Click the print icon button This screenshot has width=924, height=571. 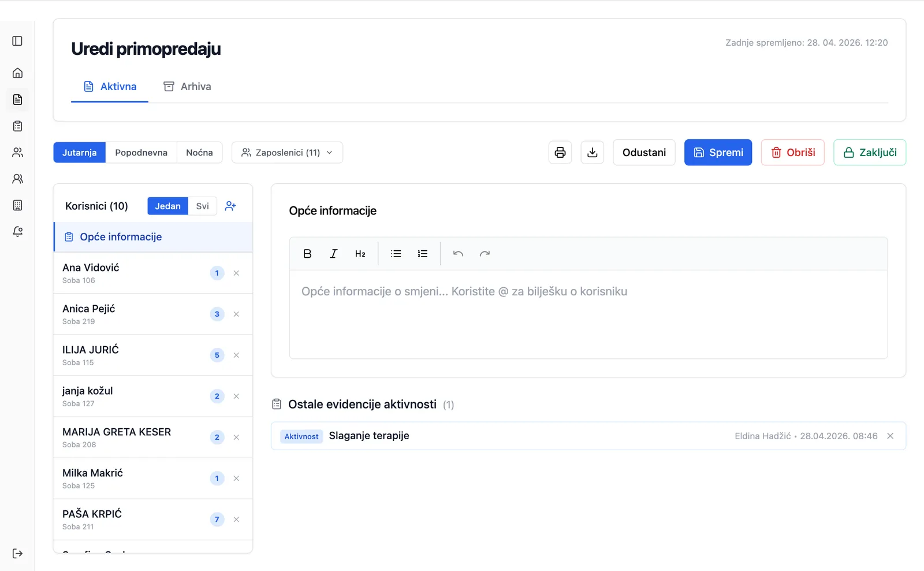pyautogui.click(x=560, y=153)
